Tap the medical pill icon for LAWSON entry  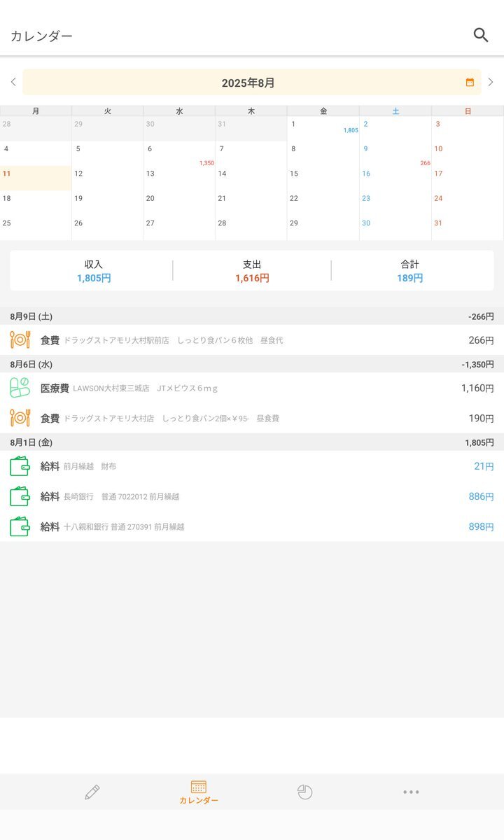tap(20, 388)
